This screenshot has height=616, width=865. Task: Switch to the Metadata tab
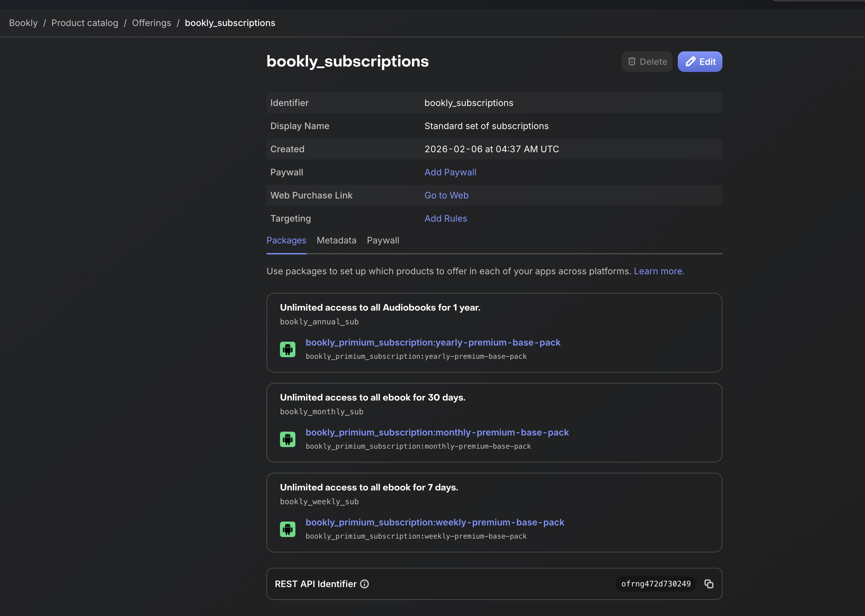click(x=336, y=241)
